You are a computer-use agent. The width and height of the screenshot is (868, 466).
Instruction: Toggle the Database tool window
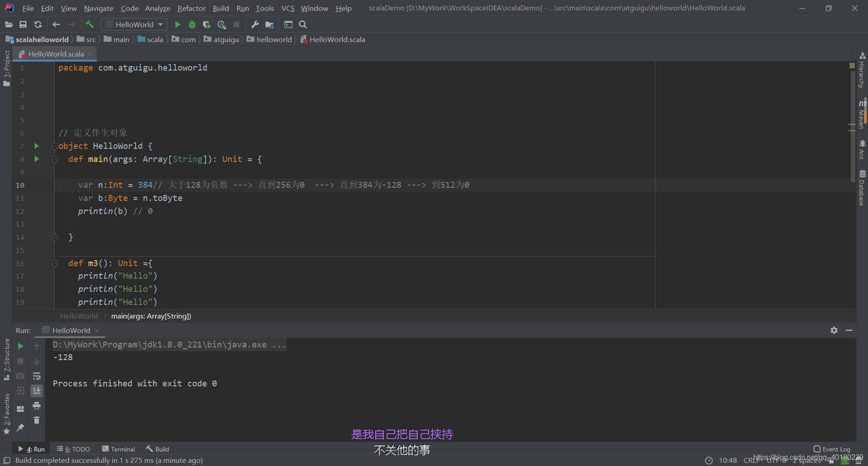point(862,188)
